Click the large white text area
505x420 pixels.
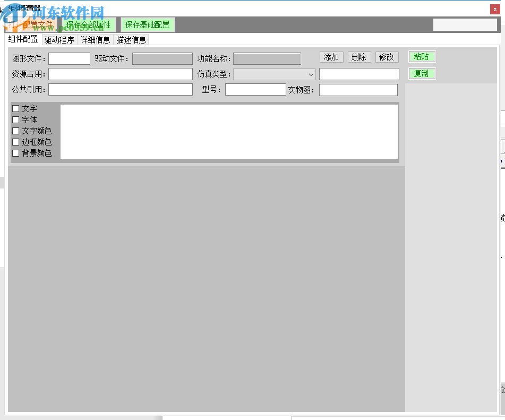(229, 131)
